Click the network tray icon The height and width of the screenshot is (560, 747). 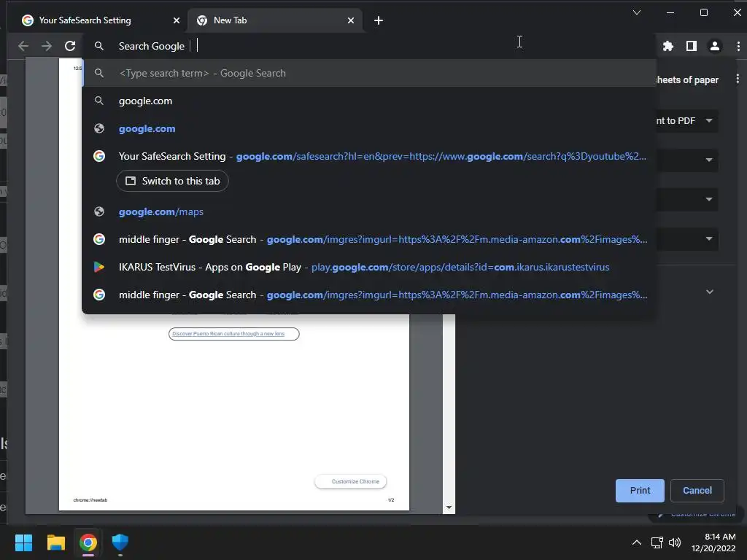(657, 542)
